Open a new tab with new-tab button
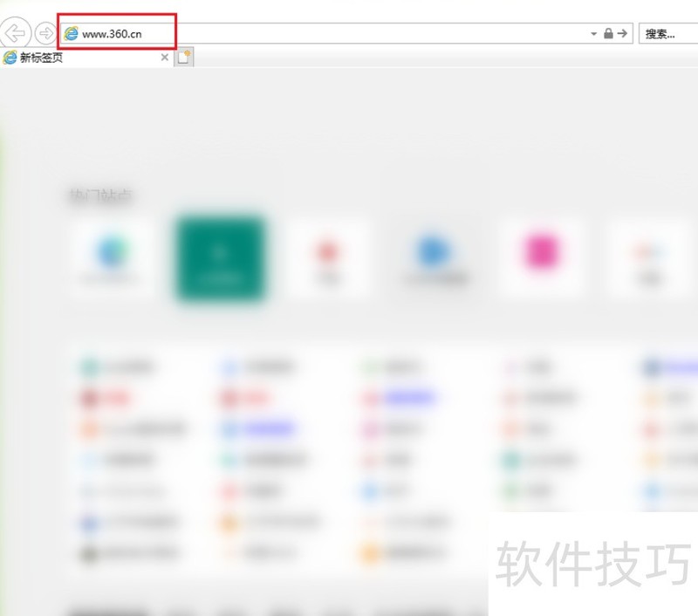Image resolution: width=698 pixels, height=616 pixels. 184,58
